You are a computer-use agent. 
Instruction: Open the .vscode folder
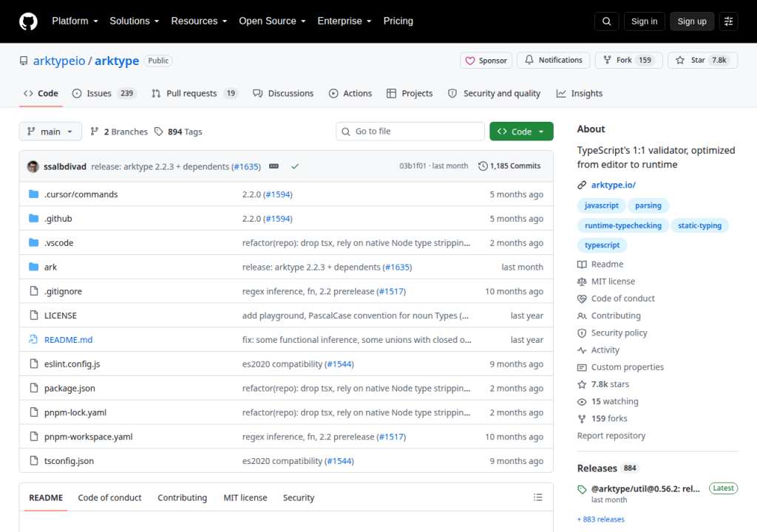[x=59, y=243]
